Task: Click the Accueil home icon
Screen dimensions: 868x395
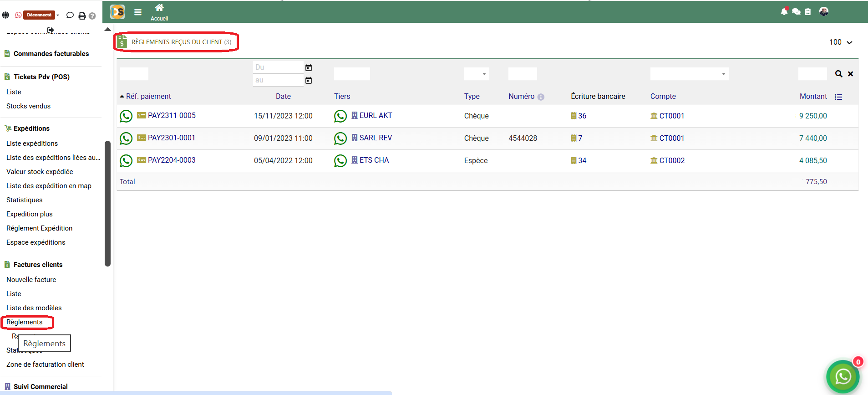Action: coord(159,8)
